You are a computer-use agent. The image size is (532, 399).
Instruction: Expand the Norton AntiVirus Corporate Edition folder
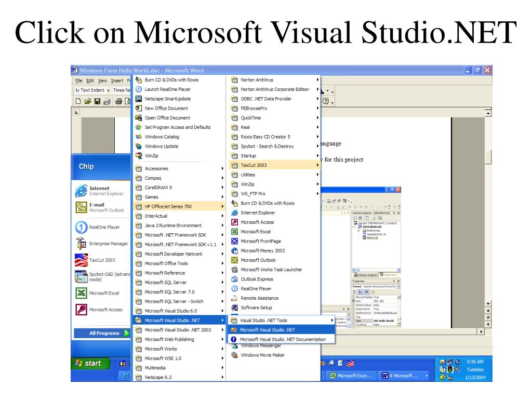tap(275, 89)
